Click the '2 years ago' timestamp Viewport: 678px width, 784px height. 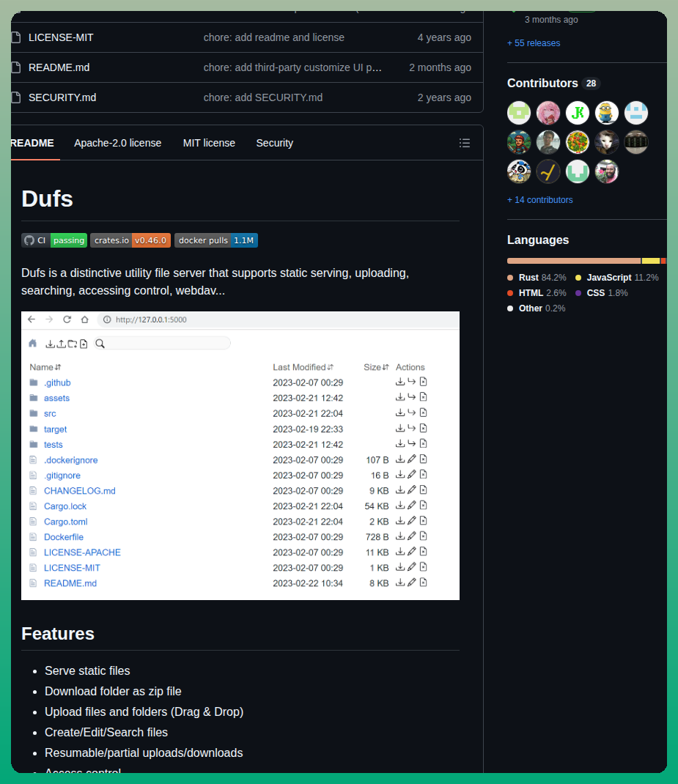click(x=444, y=97)
